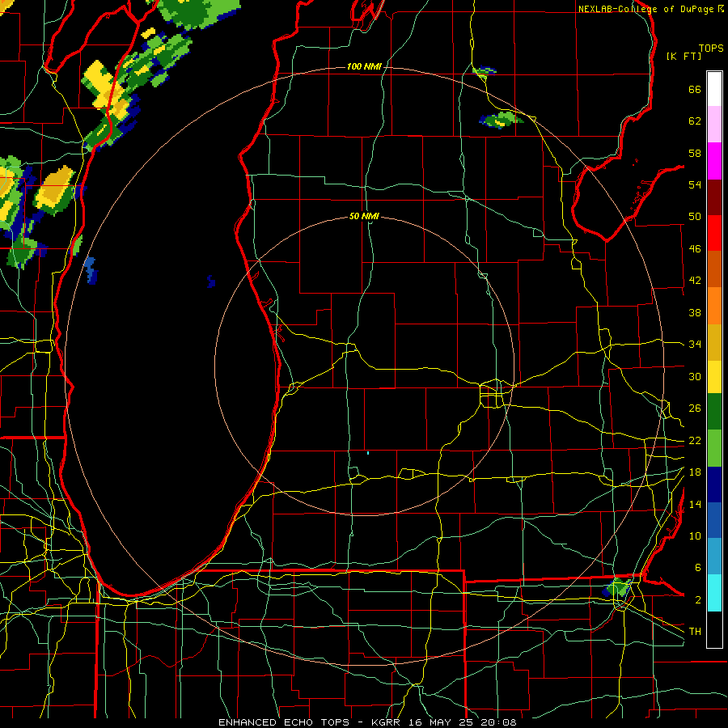The image size is (728, 728).
Task: Click the 'KGRR' radar site identifier
Action: (385, 722)
